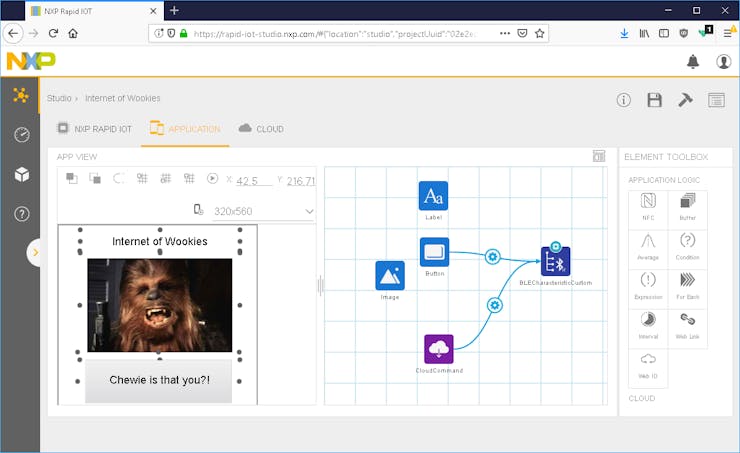
Task: Open the project info icon
Action: (624, 100)
